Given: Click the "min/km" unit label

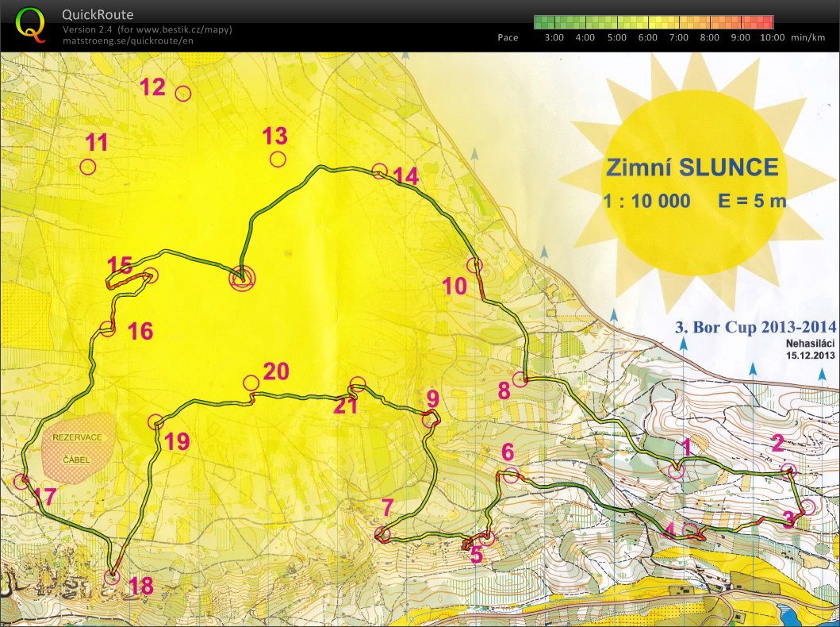Looking at the screenshot, I should point(807,37).
